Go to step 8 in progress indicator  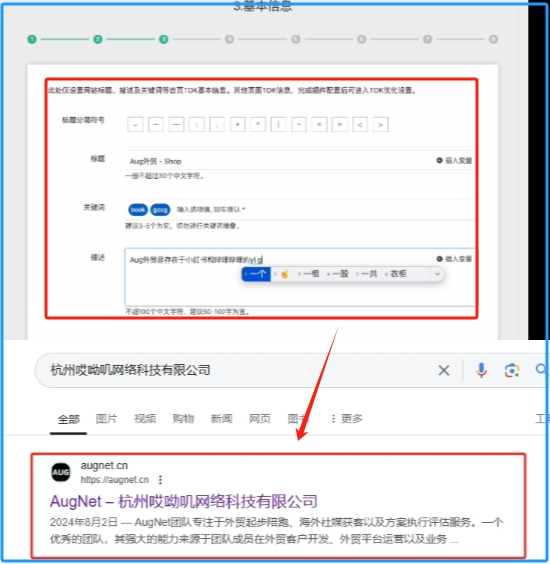pyautogui.click(x=494, y=39)
